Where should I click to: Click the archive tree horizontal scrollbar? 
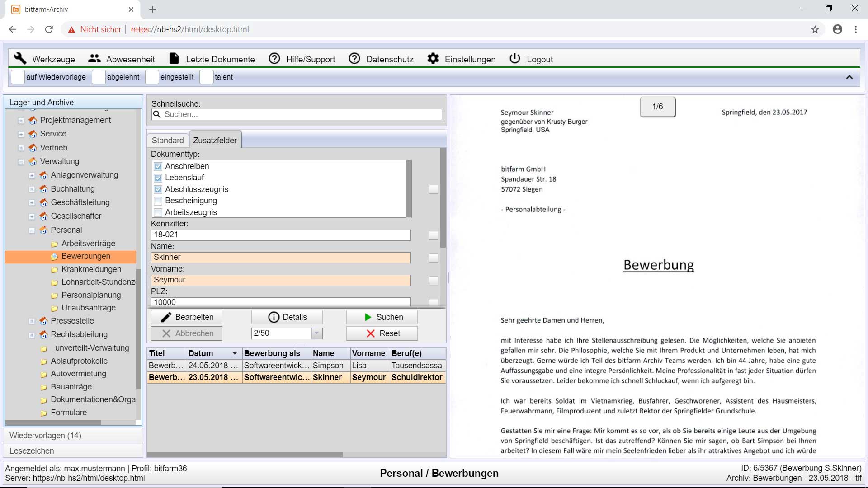[x=53, y=422]
